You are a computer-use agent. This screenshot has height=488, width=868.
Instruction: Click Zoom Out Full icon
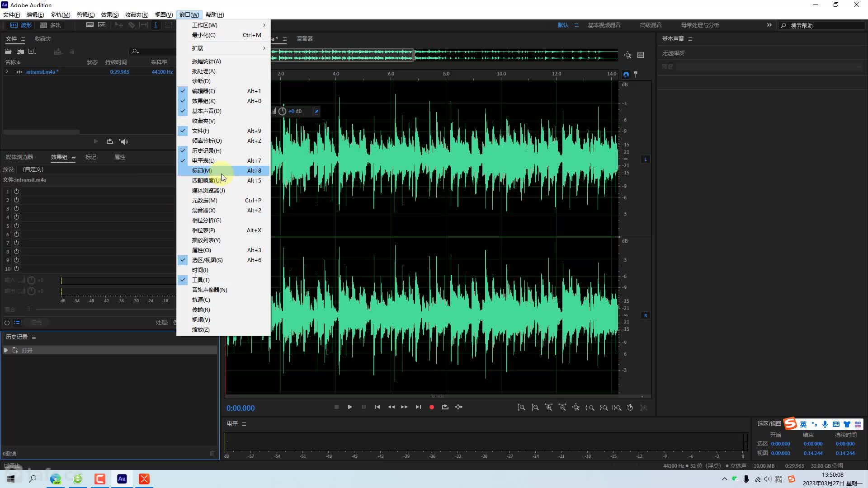576,408
